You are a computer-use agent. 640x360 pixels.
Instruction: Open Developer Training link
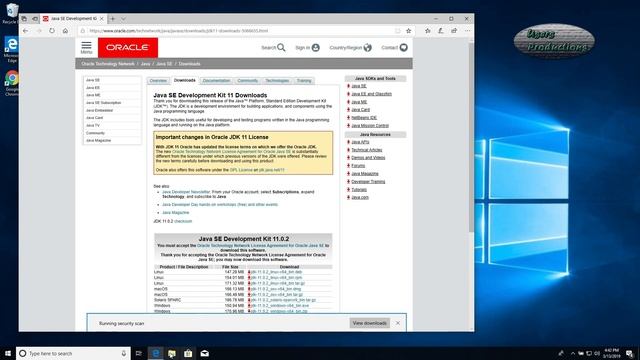[x=368, y=181]
